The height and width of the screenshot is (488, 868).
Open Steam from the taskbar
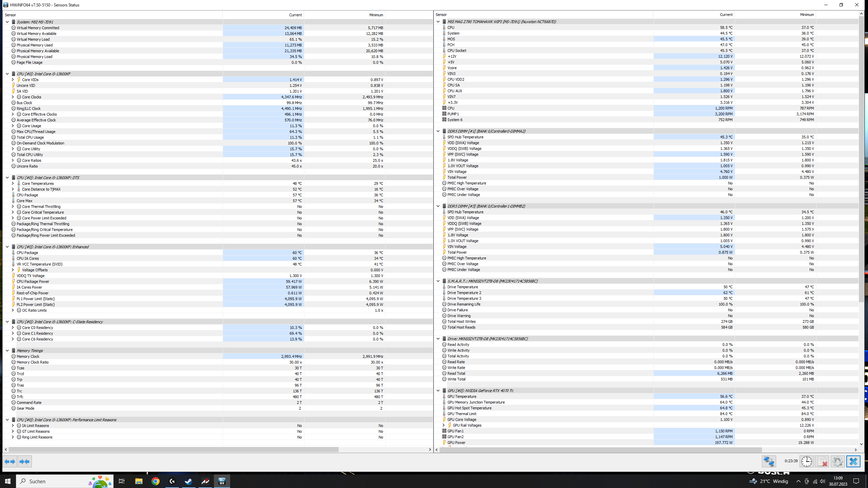tap(189, 481)
